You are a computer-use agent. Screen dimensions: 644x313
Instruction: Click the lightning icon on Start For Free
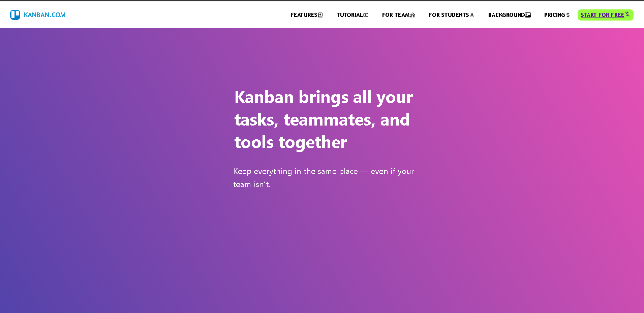pos(627,14)
